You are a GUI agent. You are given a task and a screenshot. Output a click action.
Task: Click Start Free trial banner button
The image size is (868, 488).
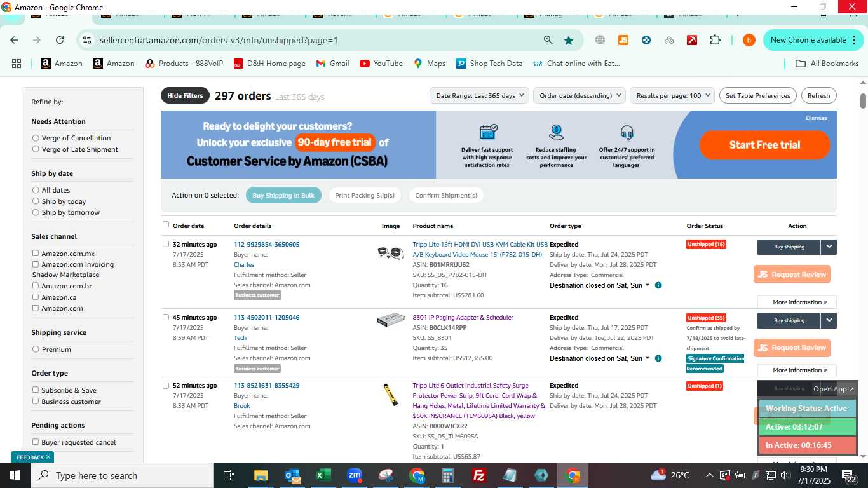tap(764, 145)
